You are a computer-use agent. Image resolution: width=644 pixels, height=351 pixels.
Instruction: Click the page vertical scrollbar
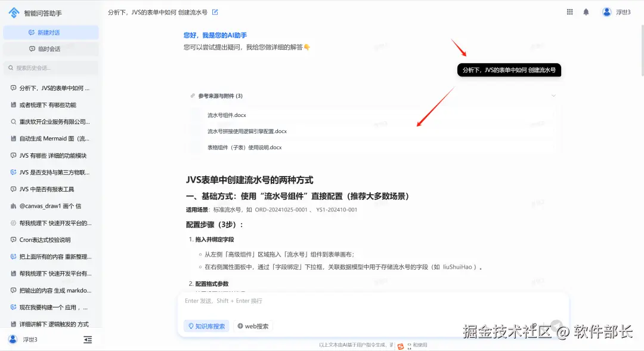tap(642, 50)
